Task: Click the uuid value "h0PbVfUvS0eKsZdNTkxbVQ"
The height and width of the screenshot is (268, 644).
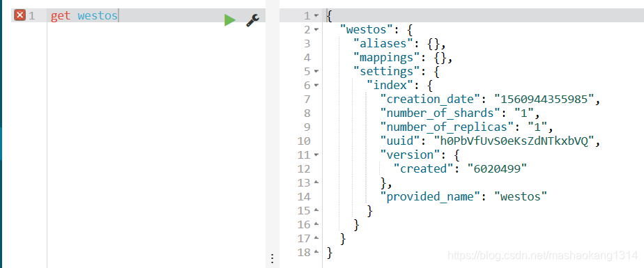Action: [x=514, y=141]
